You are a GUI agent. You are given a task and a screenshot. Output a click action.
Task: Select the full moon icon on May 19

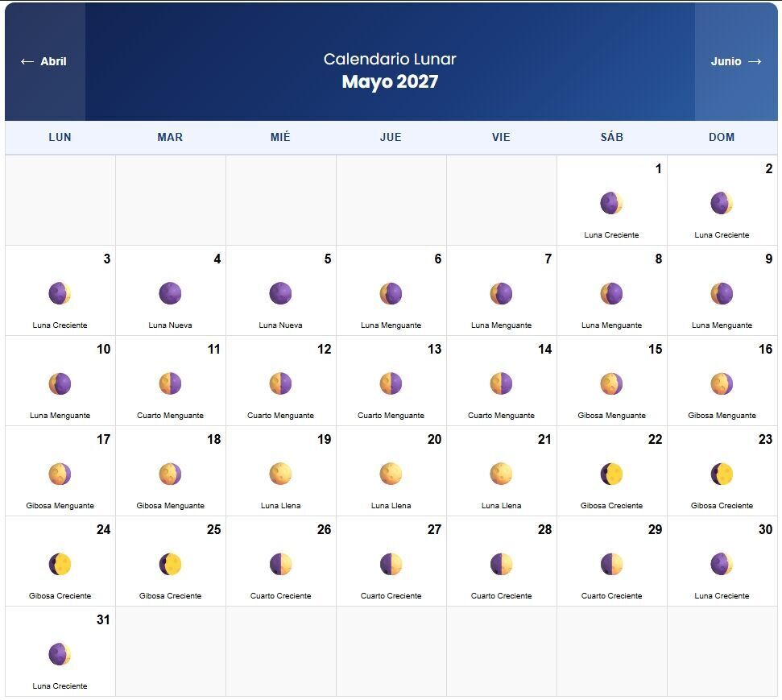click(280, 474)
